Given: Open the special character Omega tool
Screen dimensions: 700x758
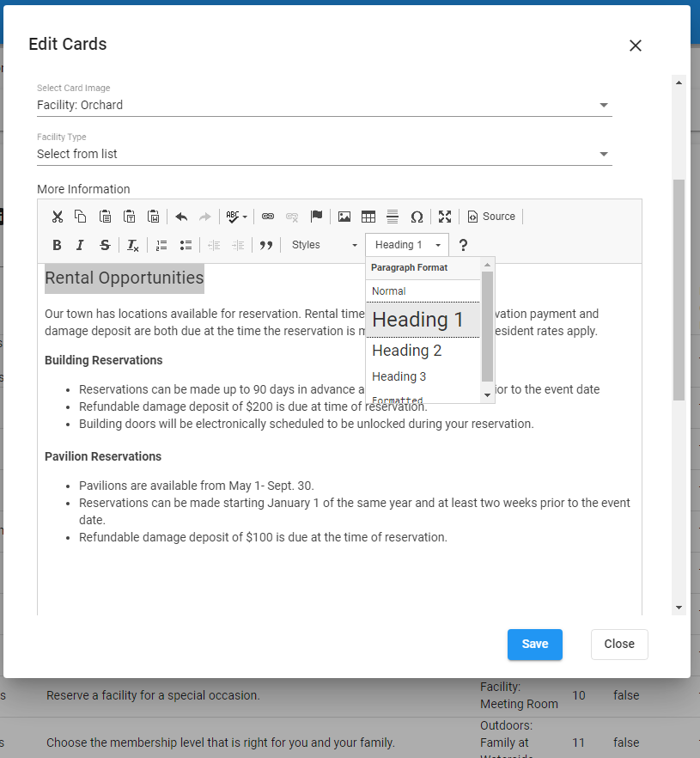Looking at the screenshot, I should (417, 217).
